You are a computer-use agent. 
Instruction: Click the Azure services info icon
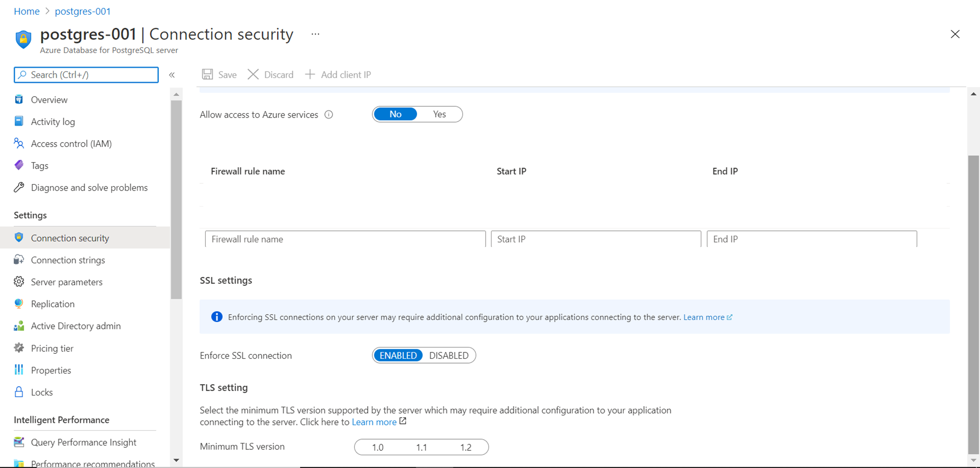click(x=329, y=115)
